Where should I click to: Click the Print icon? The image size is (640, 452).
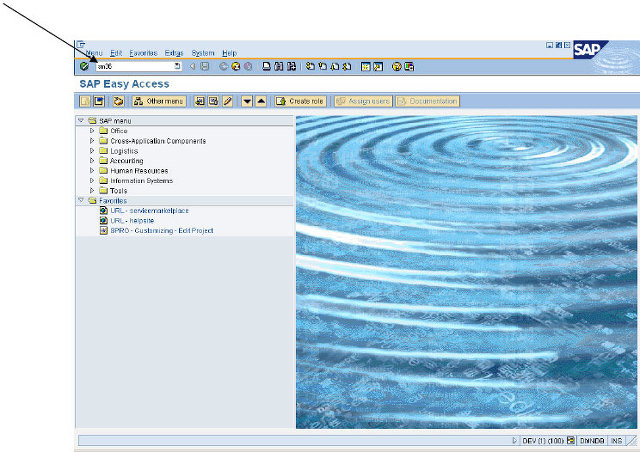[266, 66]
